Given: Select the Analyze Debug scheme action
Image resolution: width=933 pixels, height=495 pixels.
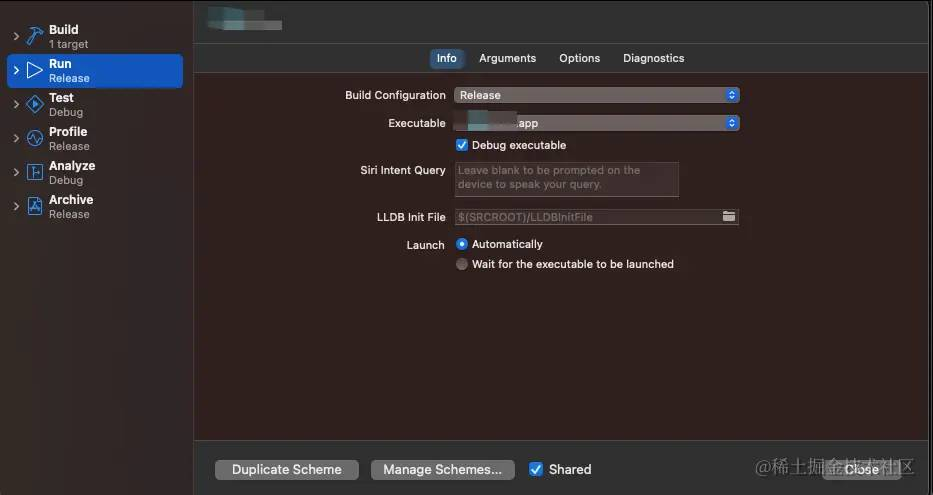Looking at the screenshot, I should click(x=95, y=173).
